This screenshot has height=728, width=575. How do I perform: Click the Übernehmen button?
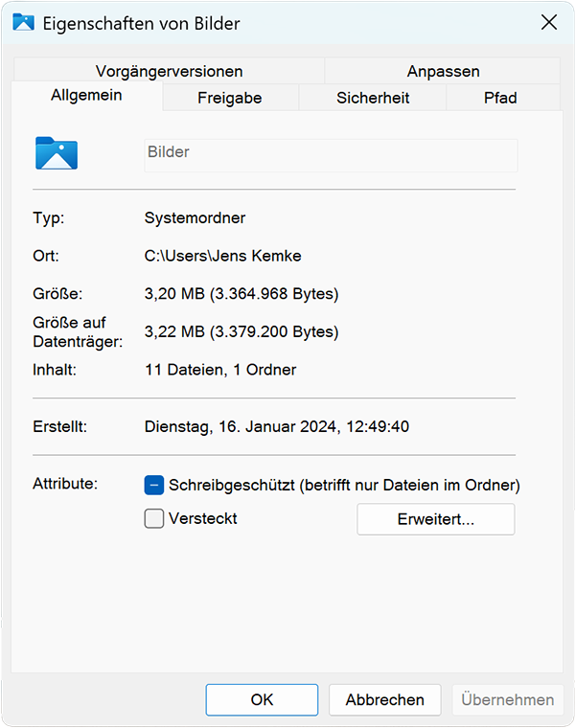tap(507, 699)
